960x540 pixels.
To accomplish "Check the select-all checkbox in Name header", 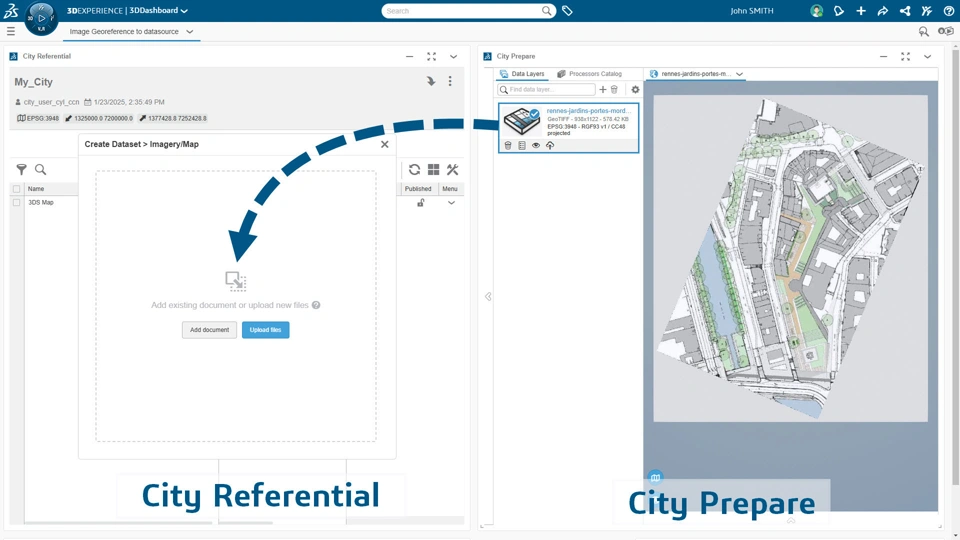I will (17, 189).
